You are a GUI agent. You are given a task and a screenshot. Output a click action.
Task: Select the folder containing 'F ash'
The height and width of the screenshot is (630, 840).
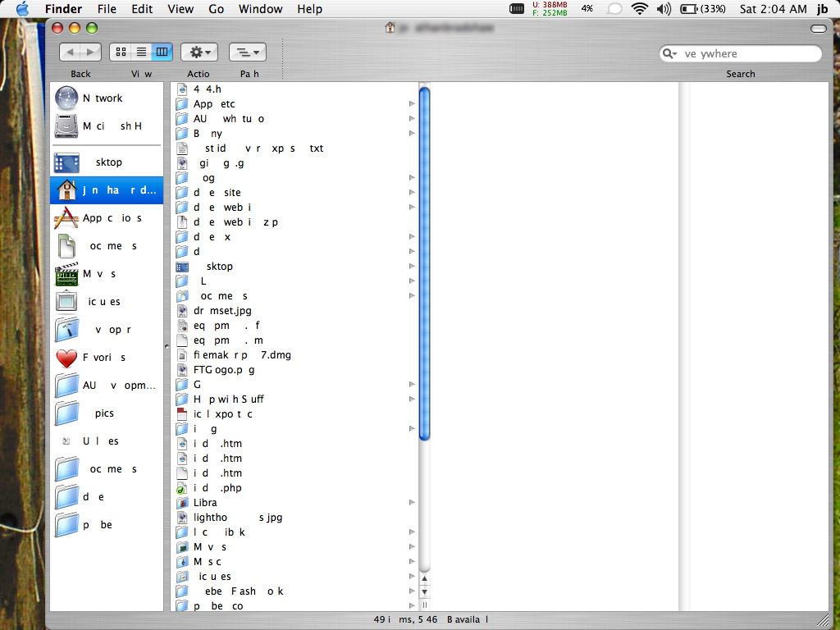pos(231,591)
